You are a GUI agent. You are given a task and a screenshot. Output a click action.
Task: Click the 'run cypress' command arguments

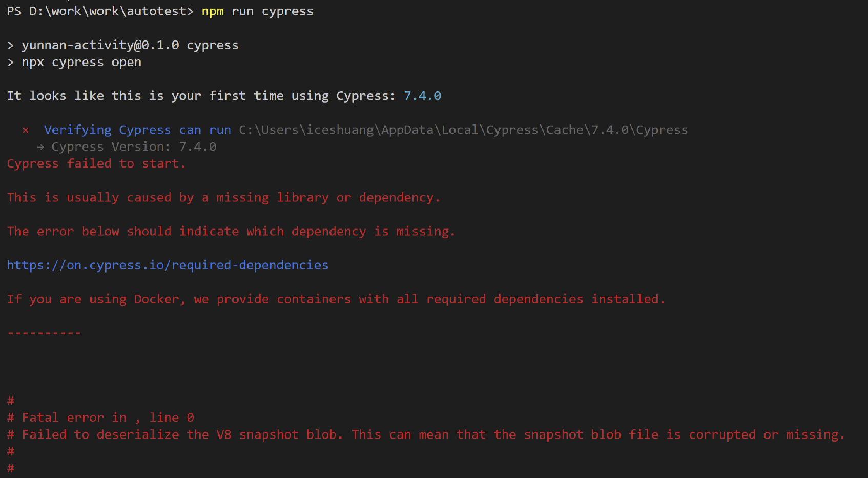coord(272,11)
